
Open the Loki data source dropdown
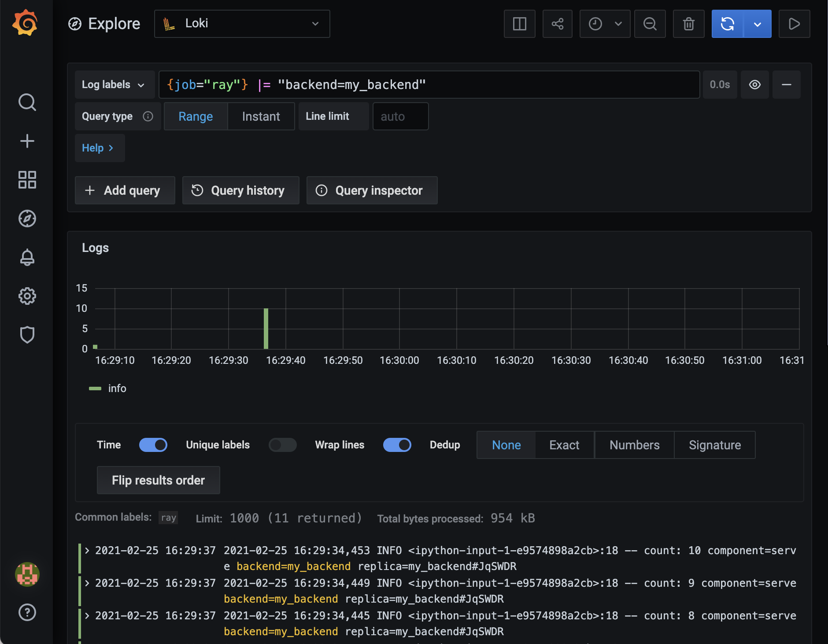(242, 24)
